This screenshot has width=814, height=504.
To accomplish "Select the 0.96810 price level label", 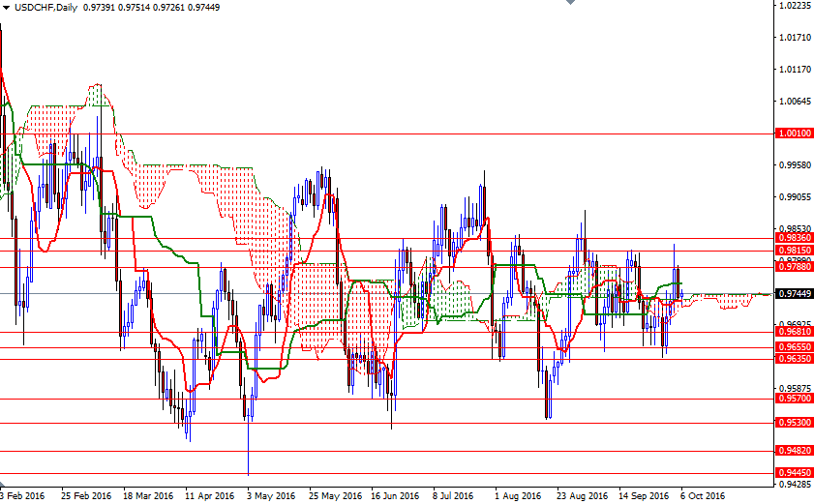I will (x=794, y=331).
